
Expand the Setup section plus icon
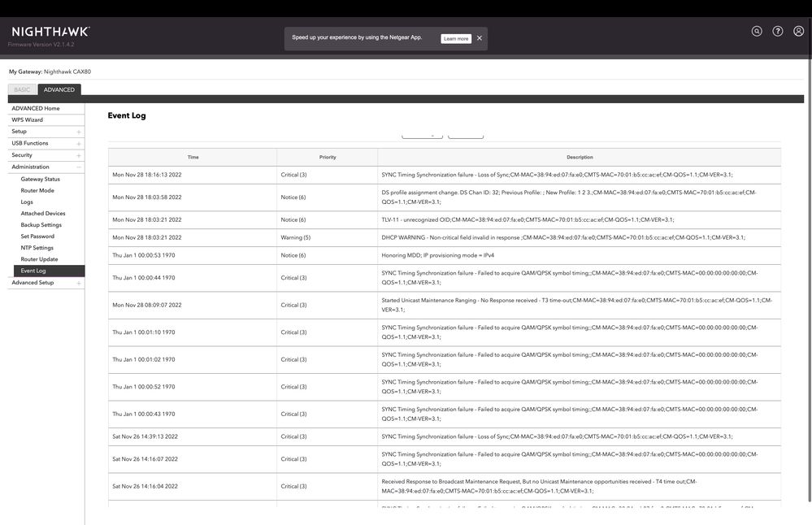point(79,132)
